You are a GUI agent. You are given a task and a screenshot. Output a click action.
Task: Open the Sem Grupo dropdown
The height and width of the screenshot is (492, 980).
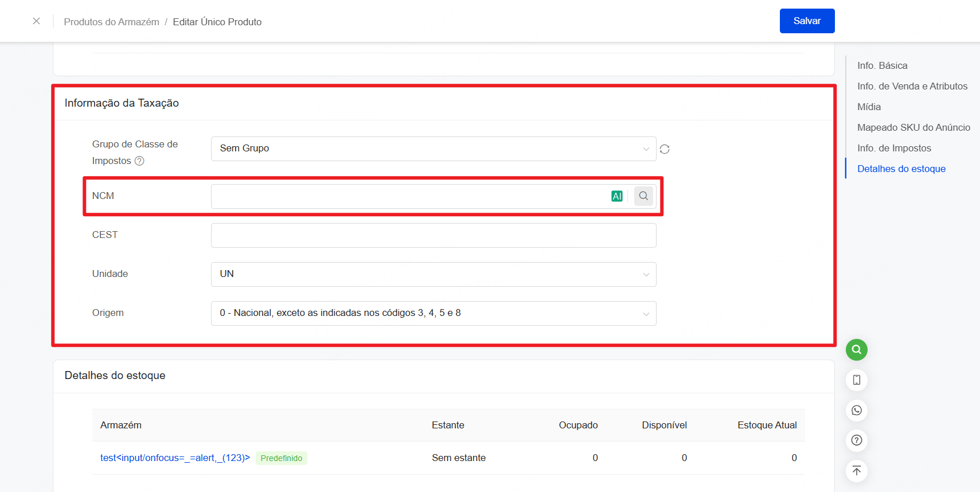click(x=433, y=149)
